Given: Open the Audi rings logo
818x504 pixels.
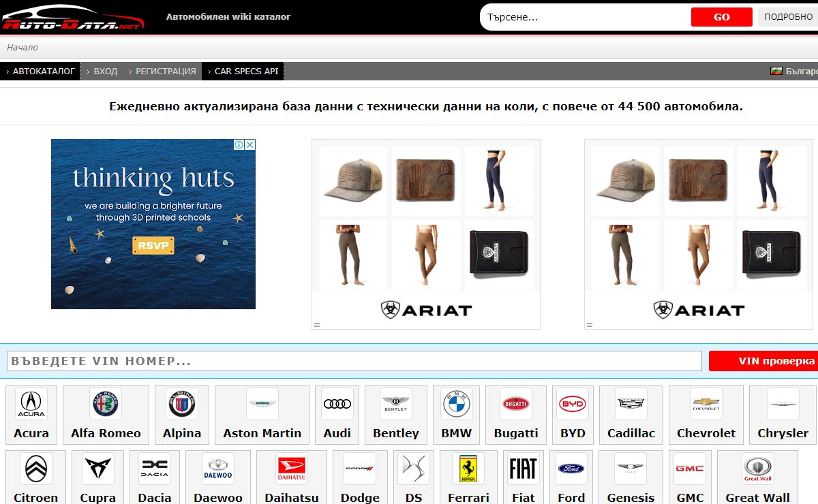Looking at the screenshot, I should click(x=337, y=404).
